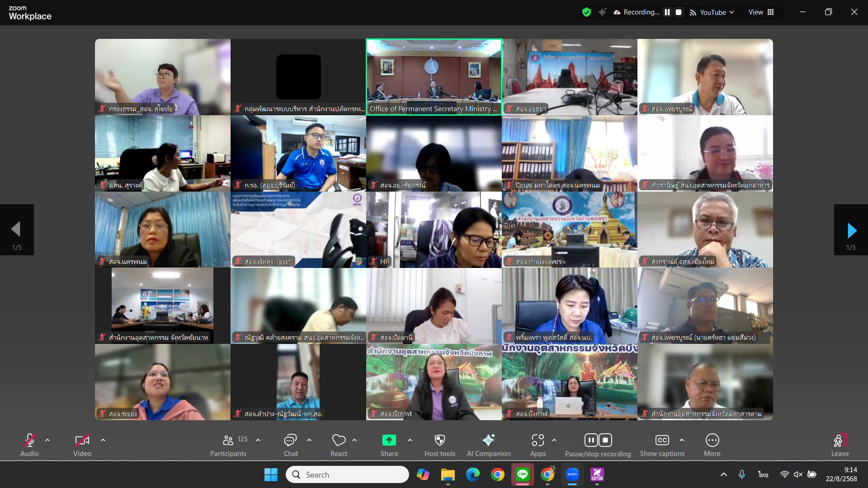
Task: Pause recording in the top bar
Action: coord(667,12)
